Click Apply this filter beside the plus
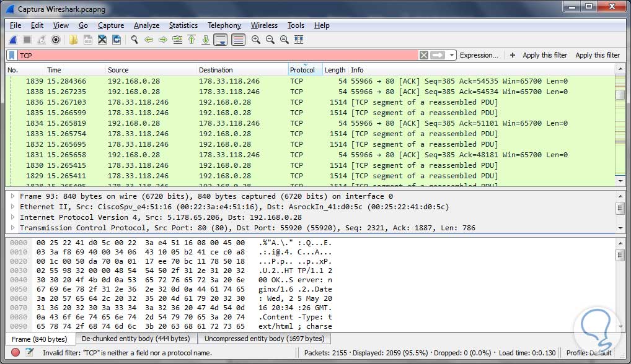 pyautogui.click(x=545, y=55)
